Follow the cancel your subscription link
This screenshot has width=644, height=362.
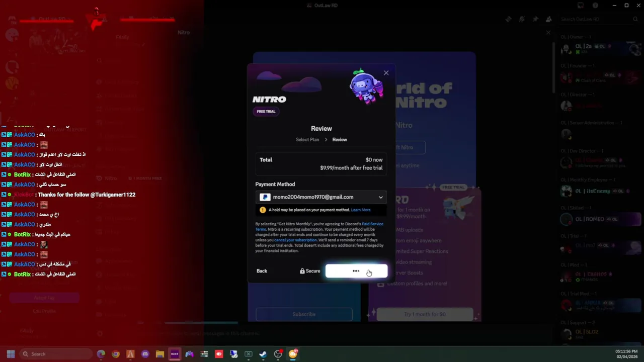(x=295, y=240)
